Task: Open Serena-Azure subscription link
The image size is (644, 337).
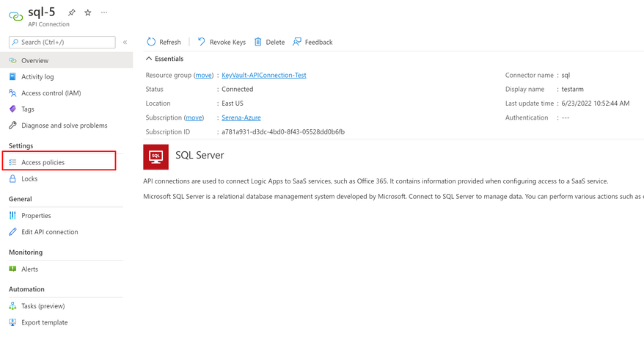Action: click(241, 117)
